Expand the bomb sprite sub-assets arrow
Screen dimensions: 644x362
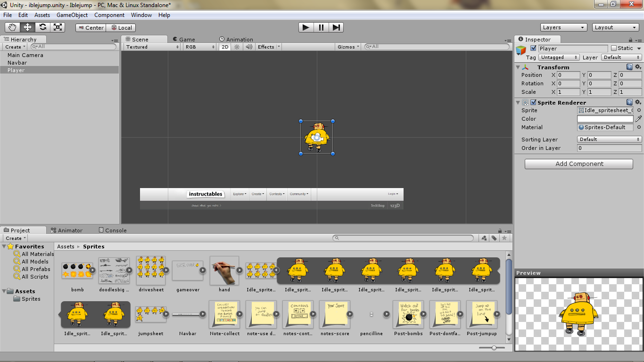tap(92, 270)
